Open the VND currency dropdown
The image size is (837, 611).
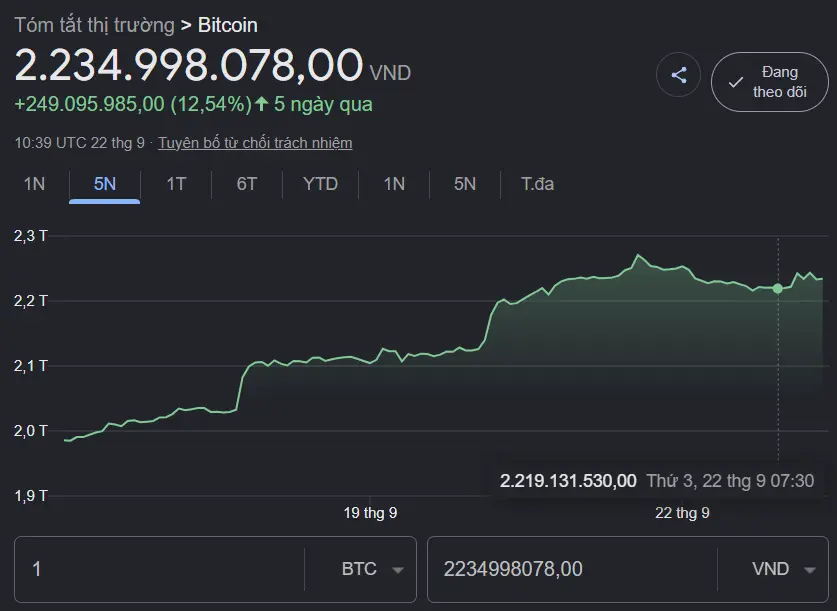click(783, 569)
